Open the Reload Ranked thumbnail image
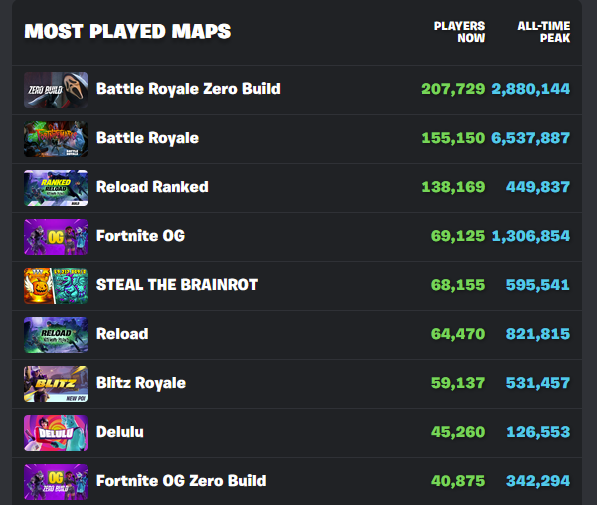Viewport: 597px width, 505px height. (x=56, y=188)
